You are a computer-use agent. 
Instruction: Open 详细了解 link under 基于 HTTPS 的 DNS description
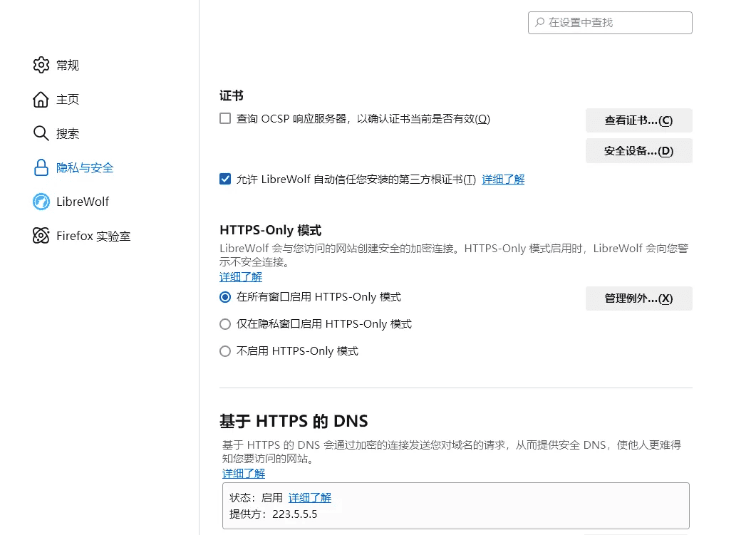pos(244,473)
